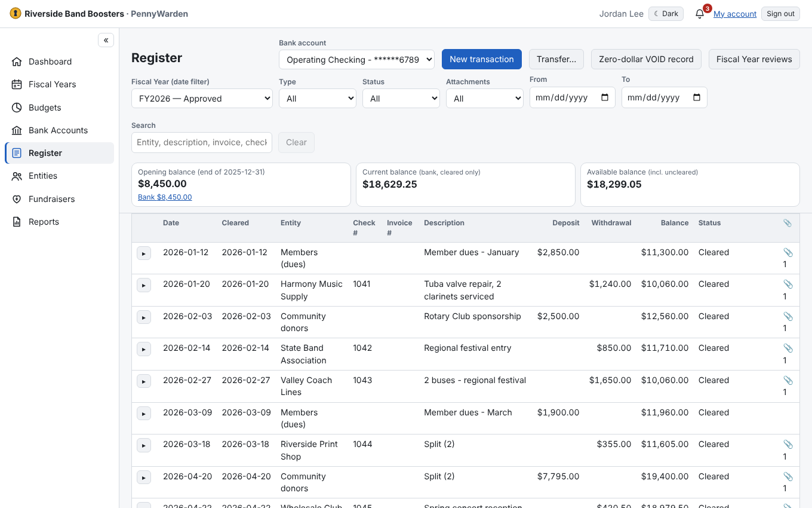The height and width of the screenshot is (508, 812).
Task: Click the Budgets pie chart icon
Action: click(17, 108)
